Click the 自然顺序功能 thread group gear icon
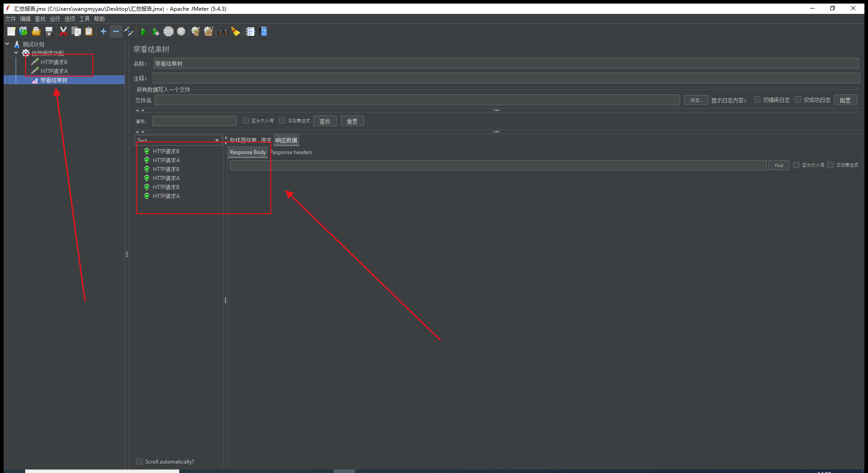The image size is (868, 473). pos(26,53)
